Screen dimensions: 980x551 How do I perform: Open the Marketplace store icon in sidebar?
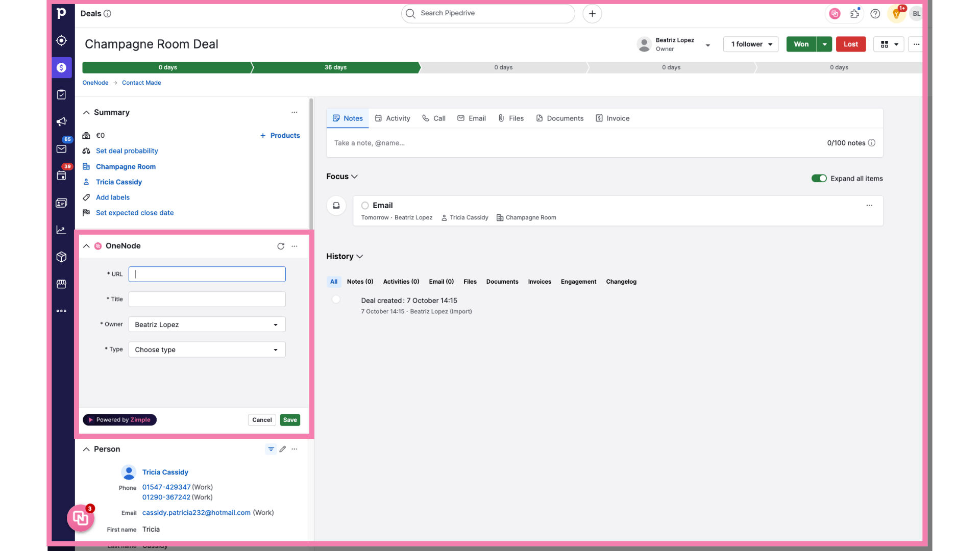pyautogui.click(x=61, y=284)
